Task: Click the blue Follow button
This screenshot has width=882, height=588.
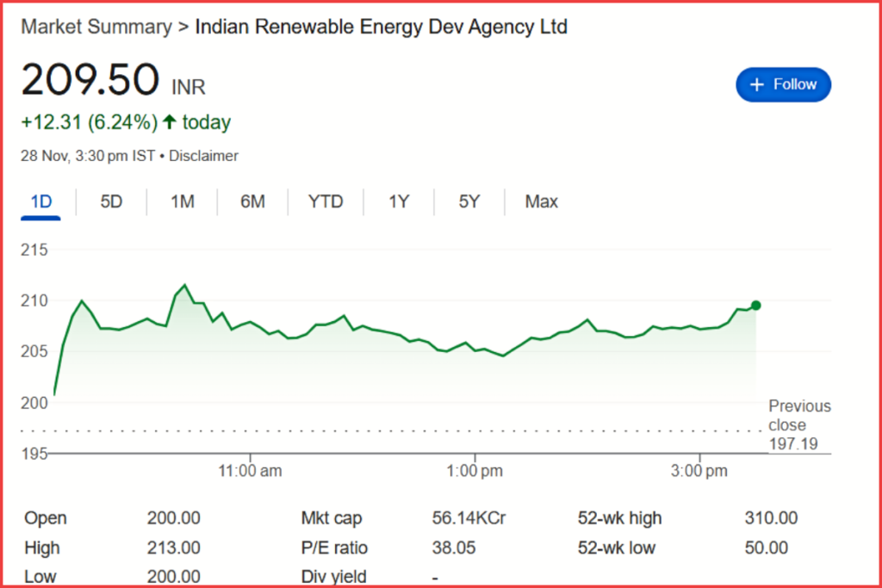Action: pyautogui.click(x=783, y=85)
